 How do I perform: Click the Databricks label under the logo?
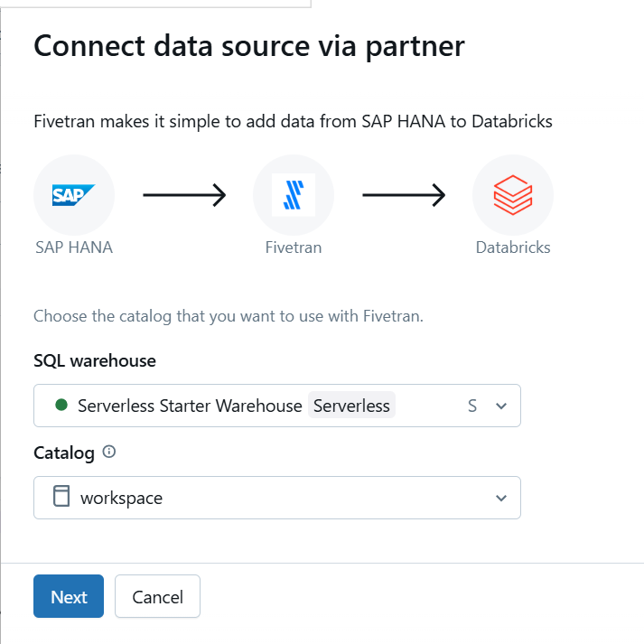click(513, 247)
